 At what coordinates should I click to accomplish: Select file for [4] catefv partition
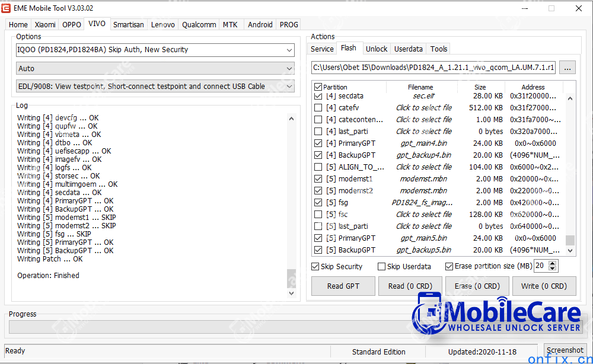tap(424, 108)
